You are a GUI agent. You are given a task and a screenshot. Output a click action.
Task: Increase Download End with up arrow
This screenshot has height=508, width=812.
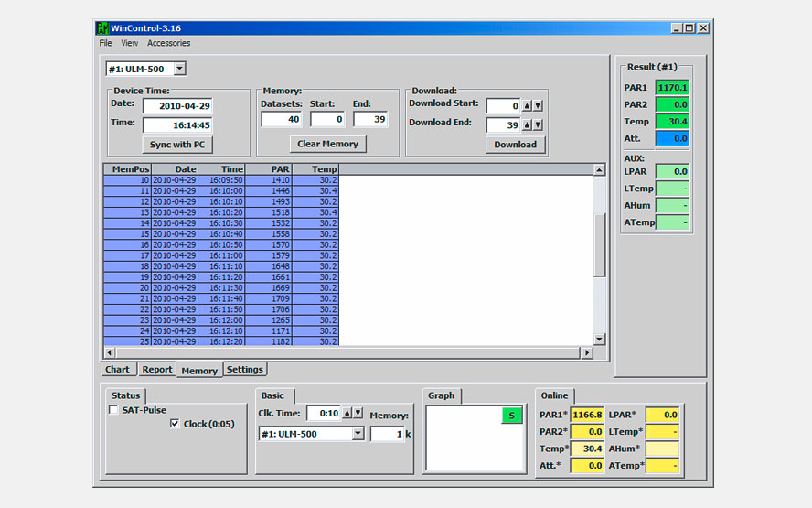point(527,124)
